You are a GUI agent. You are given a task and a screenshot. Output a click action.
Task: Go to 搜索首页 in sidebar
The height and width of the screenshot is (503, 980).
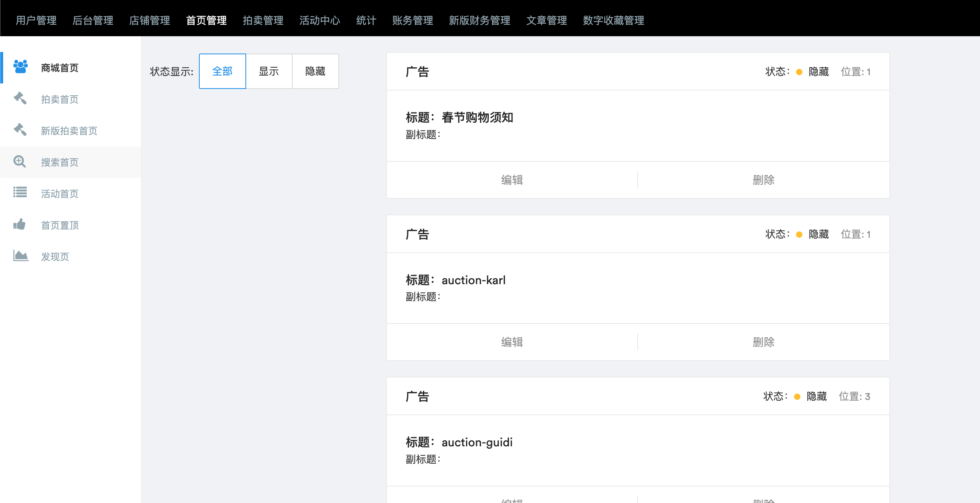click(71, 162)
